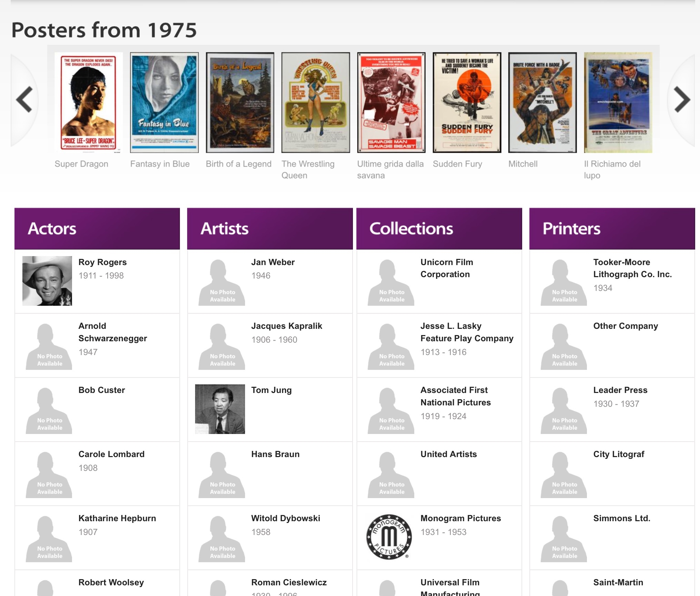Open the Super Dragon poster thumbnail
Image resolution: width=700 pixels, height=596 pixels.
89,102
